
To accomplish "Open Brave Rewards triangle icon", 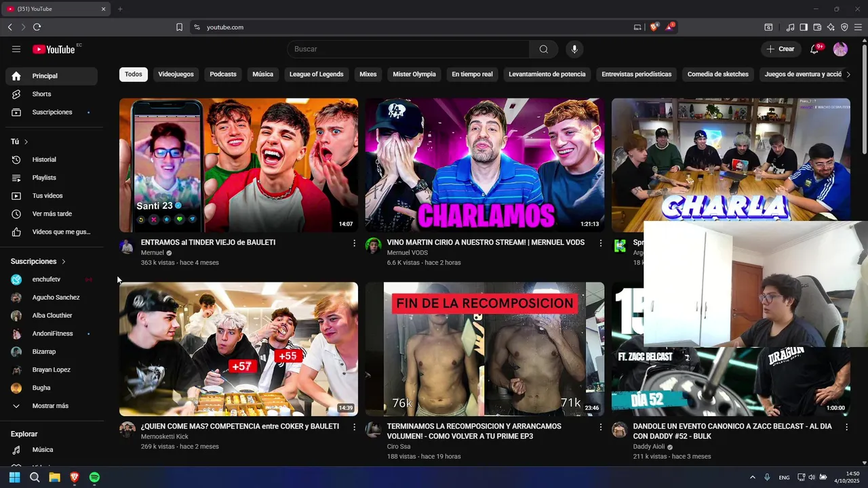I will pos(670,27).
